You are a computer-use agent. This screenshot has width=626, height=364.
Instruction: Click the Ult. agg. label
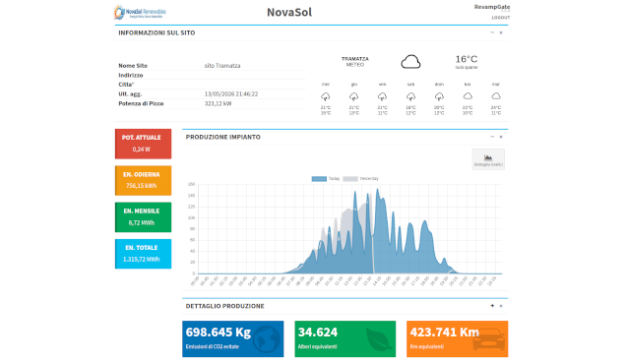(130, 94)
